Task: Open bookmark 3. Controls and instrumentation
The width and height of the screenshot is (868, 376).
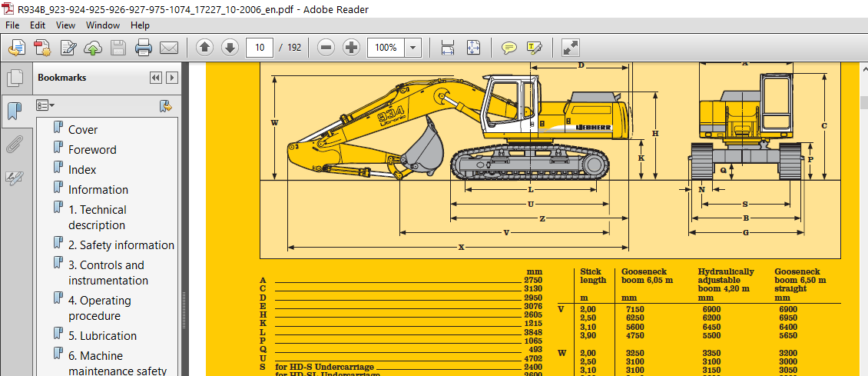Action: pyautogui.click(x=108, y=272)
